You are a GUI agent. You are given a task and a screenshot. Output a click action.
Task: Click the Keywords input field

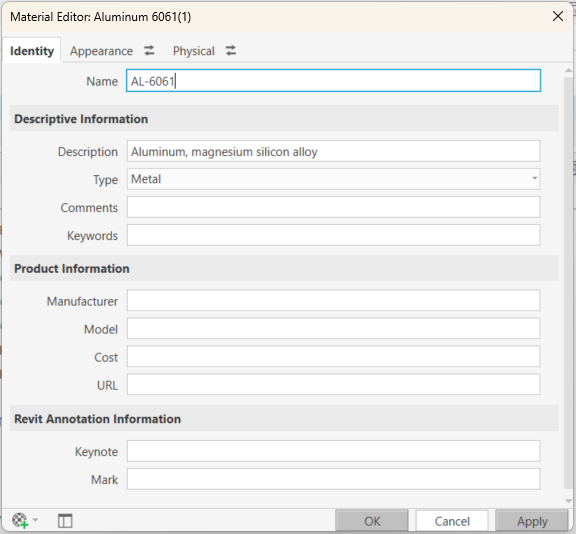pos(334,235)
